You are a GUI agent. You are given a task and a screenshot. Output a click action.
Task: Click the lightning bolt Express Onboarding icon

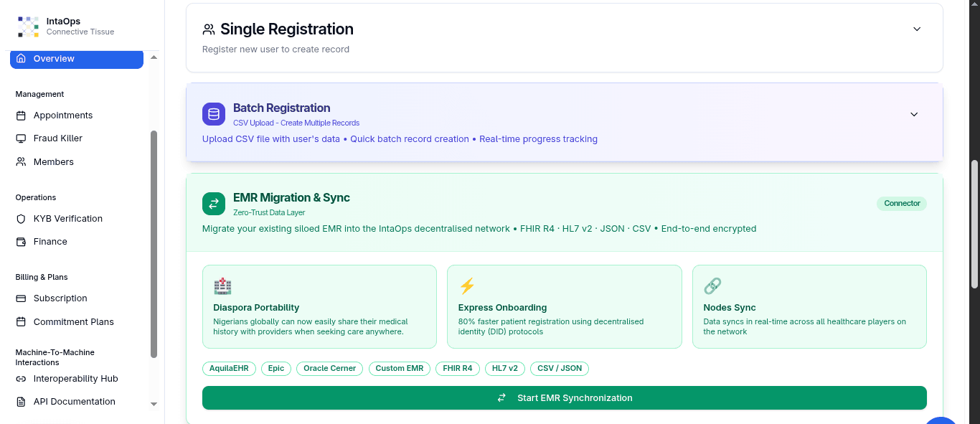(467, 286)
